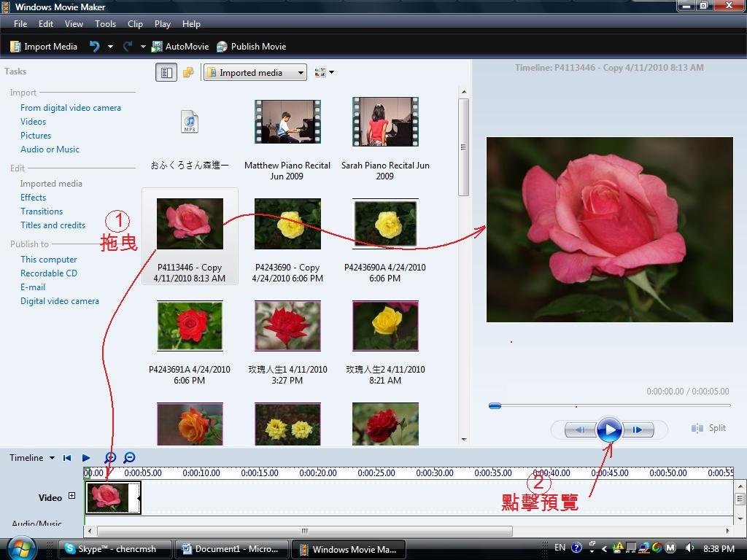Click the Zoom Timeline In icon

tap(110, 458)
